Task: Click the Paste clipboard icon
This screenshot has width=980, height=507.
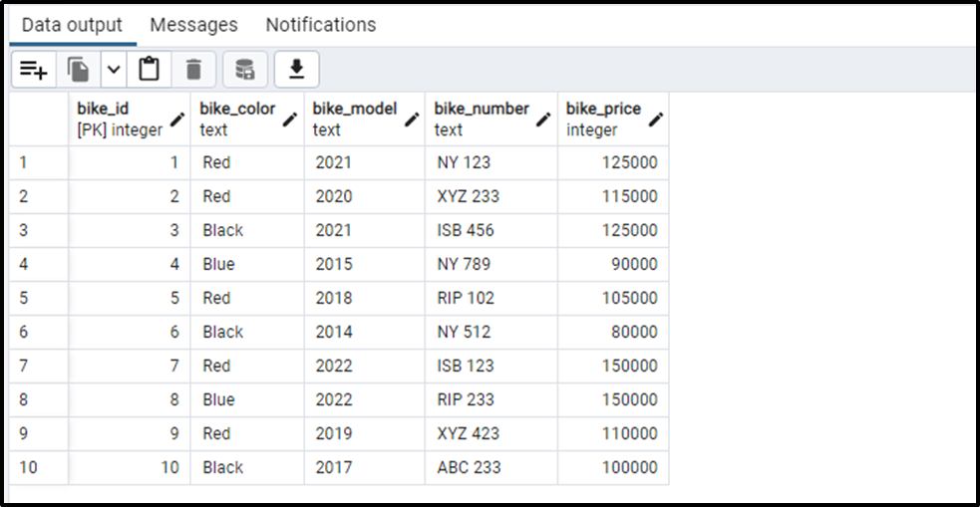Action: (x=149, y=70)
